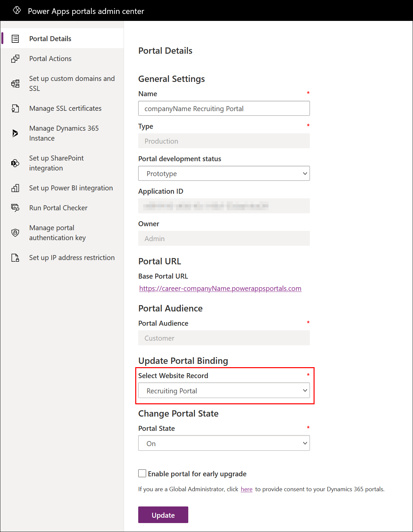
Task: Click the Power Apps logo icon
Action: coord(17,10)
